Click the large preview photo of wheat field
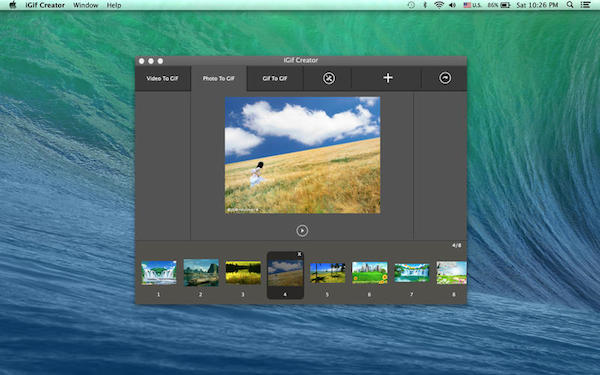This screenshot has height=375, width=600. tap(303, 155)
